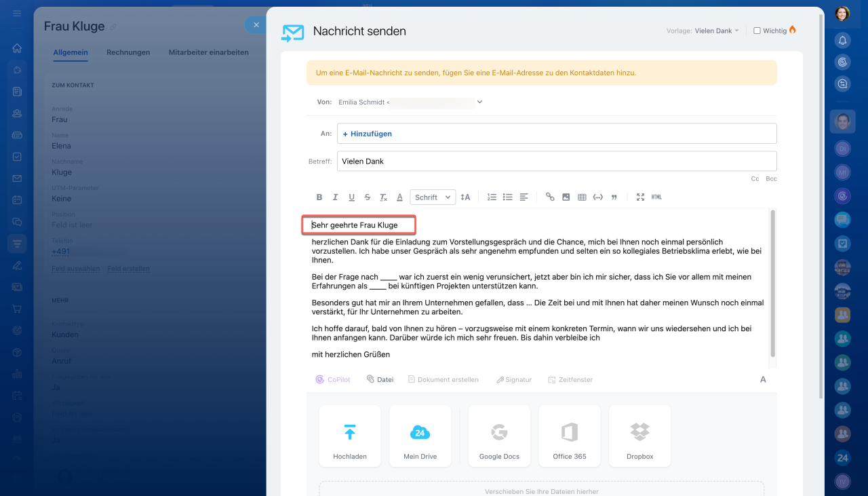This screenshot has width=868, height=496.
Task: Attach a file from Office 365
Action: pos(570,436)
